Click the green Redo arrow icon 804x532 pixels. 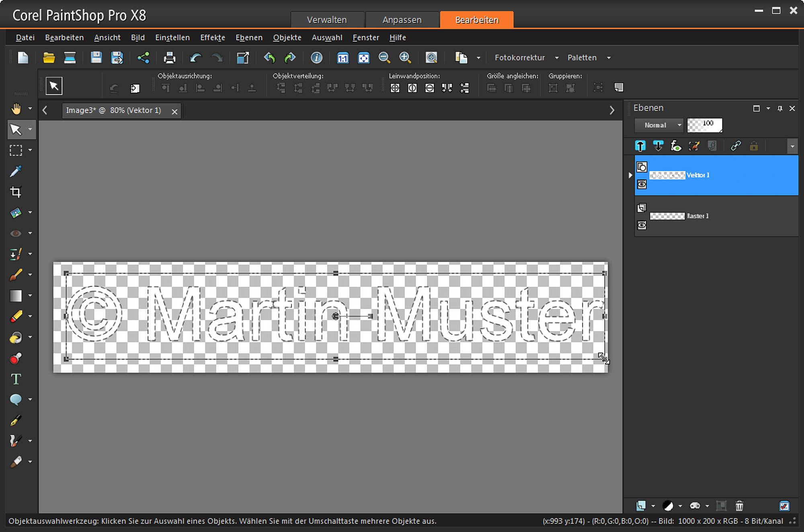(290, 58)
